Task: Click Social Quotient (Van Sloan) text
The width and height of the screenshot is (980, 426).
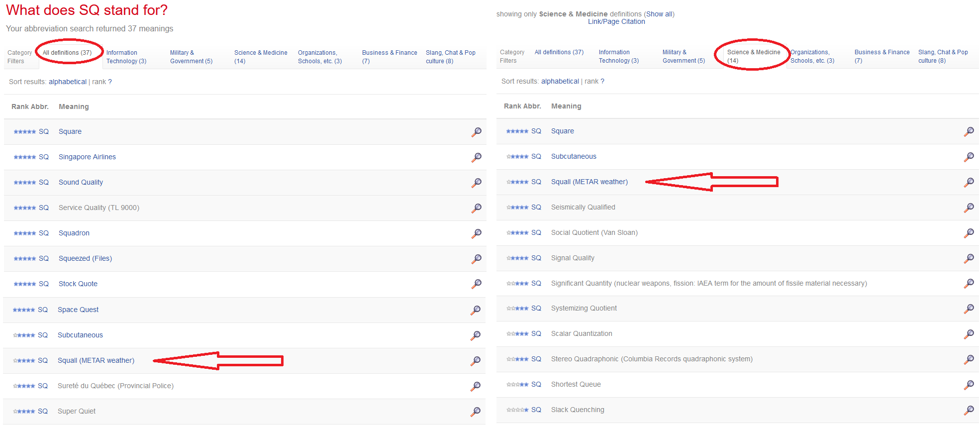Action: (x=594, y=232)
